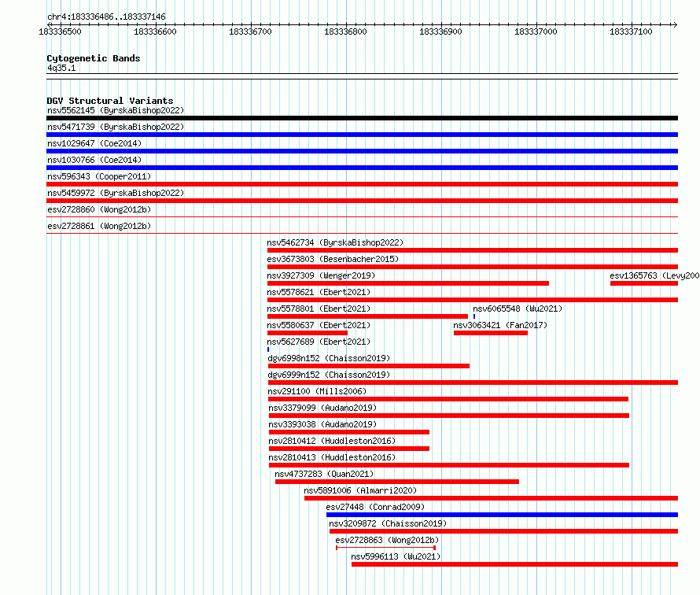Click the red nsv5580637 variant bar
This screenshot has width=700, height=595.
click(308, 333)
